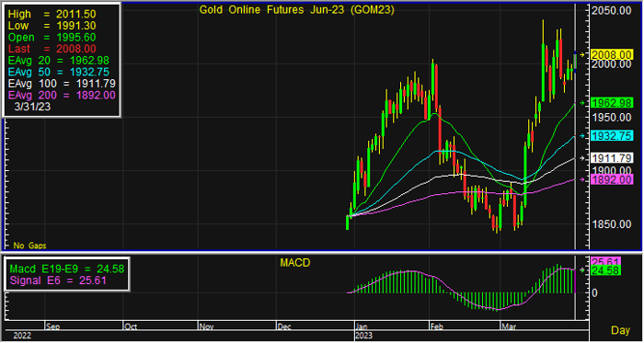Click the cyan 1932.75 price axis tag
Viewport: 644px width, 343px height.
pos(612,136)
